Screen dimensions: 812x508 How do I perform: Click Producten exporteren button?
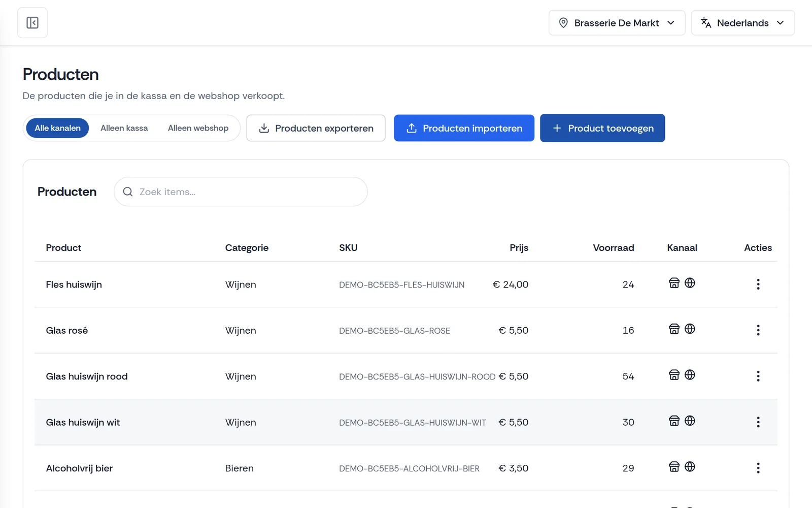[316, 128]
